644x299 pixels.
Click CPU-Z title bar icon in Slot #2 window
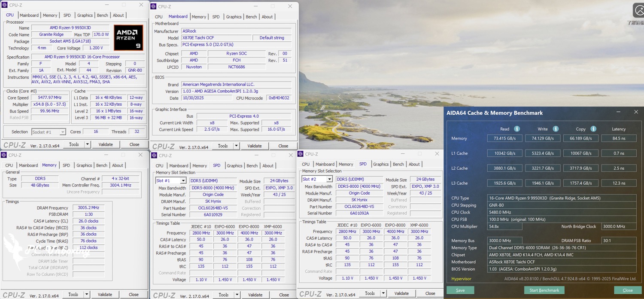[x=301, y=154]
